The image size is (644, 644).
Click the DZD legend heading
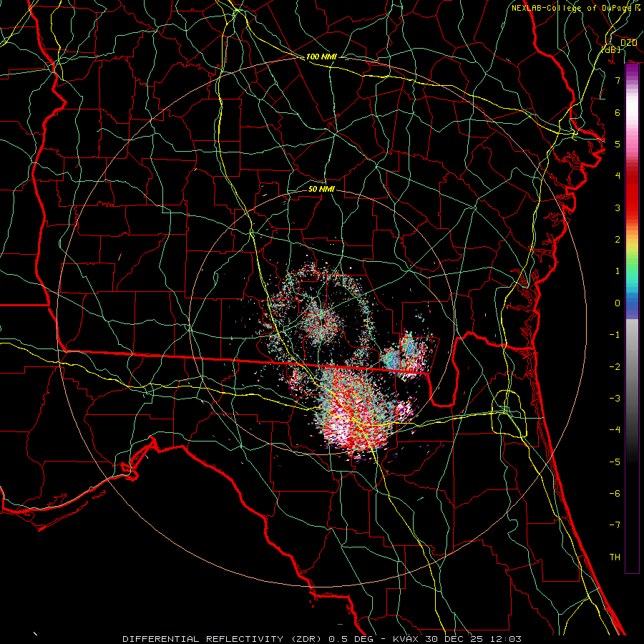click(628, 43)
